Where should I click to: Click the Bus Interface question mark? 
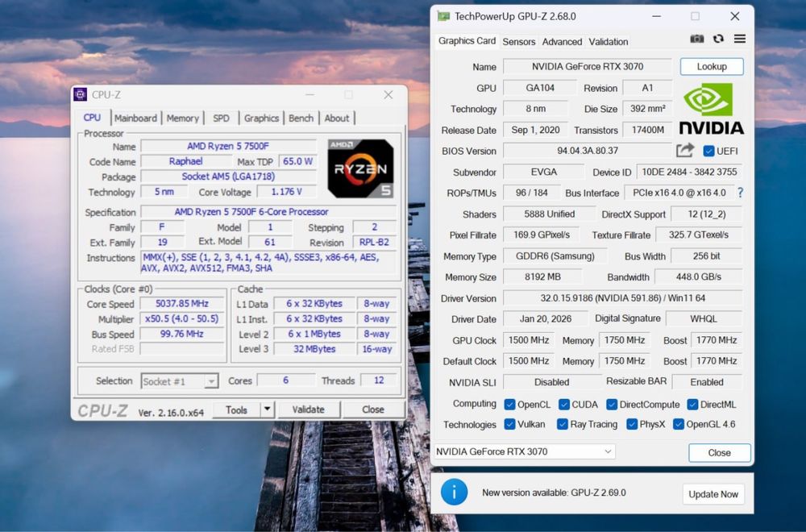740,193
